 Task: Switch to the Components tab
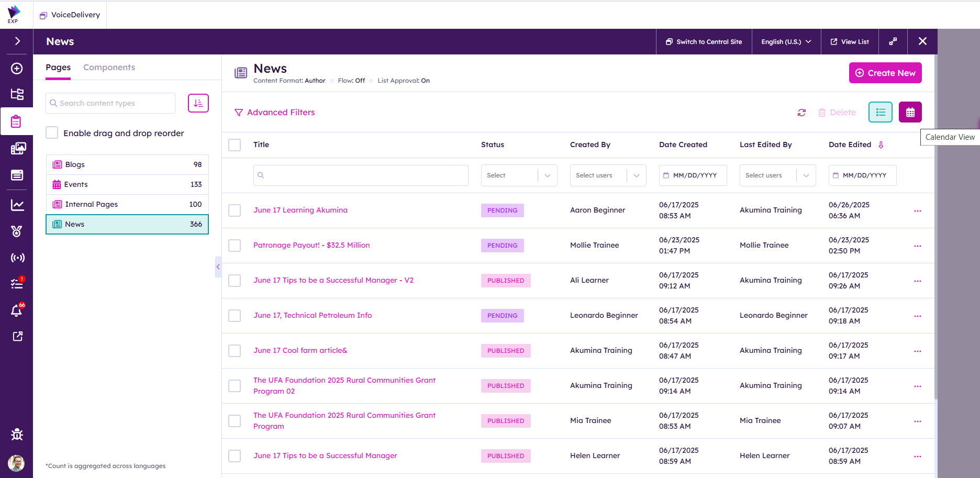[109, 68]
